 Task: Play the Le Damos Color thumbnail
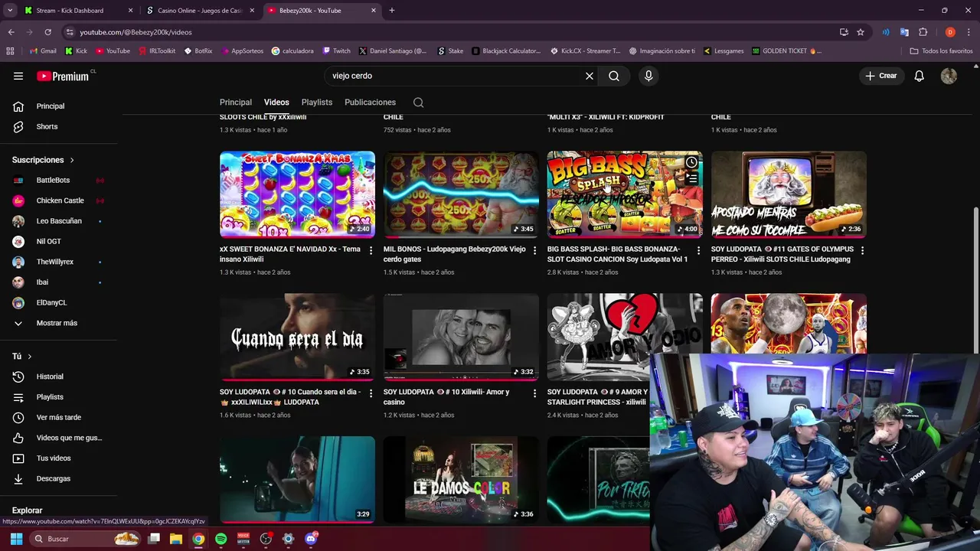(x=461, y=479)
